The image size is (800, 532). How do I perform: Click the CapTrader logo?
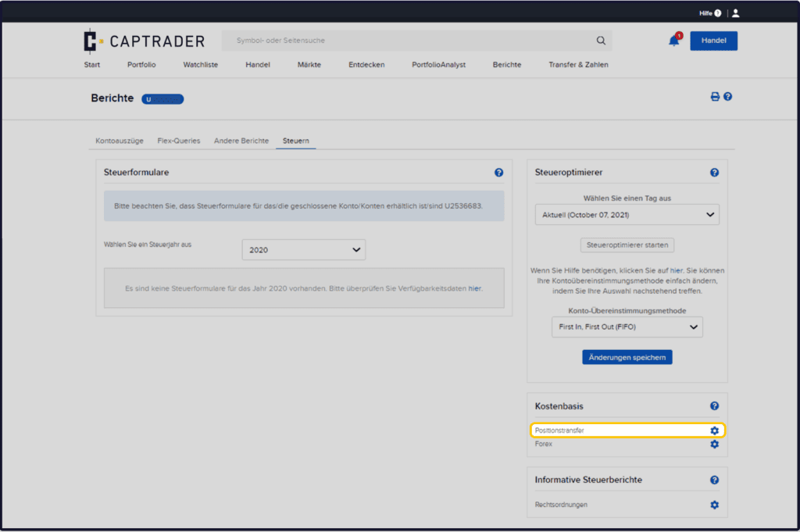144,41
